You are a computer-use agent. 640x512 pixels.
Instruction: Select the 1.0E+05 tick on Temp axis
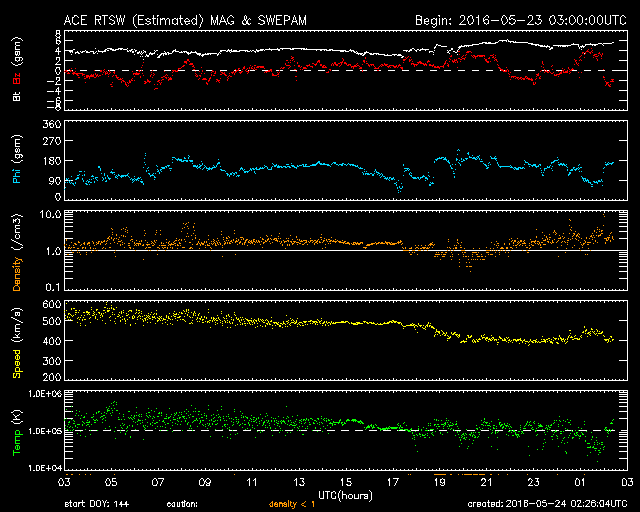pos(45,431)
